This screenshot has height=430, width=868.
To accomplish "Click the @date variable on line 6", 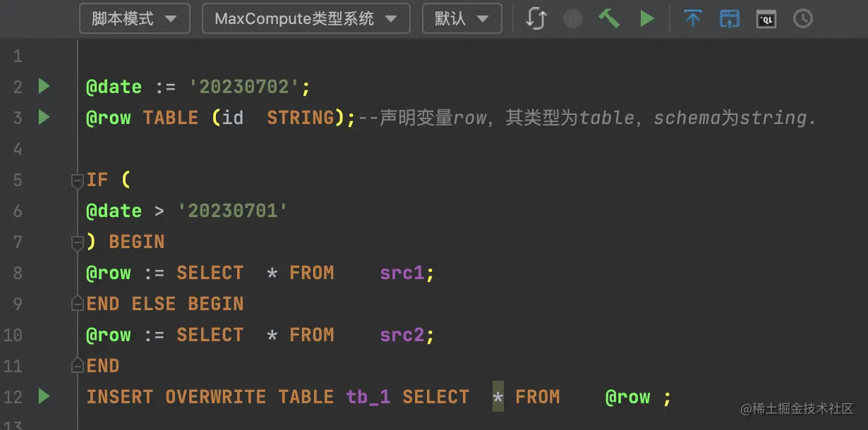I will click(x=114, y=211).
